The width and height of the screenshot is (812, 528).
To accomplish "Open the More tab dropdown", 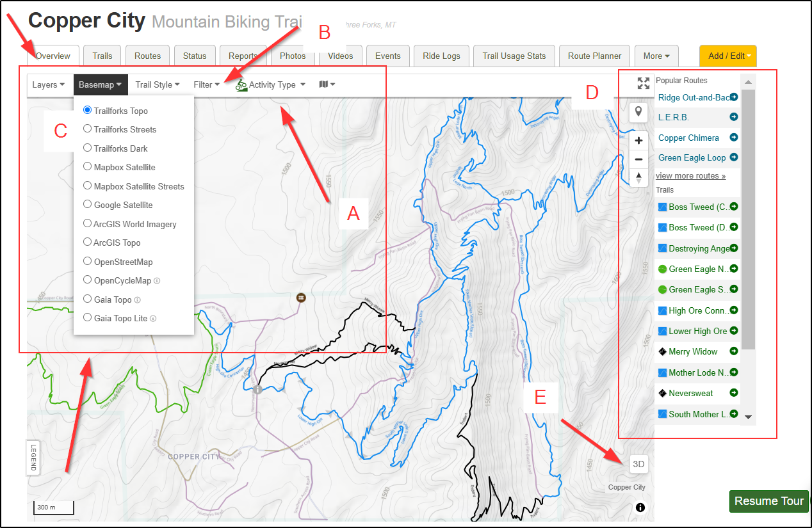I will 656,56.
